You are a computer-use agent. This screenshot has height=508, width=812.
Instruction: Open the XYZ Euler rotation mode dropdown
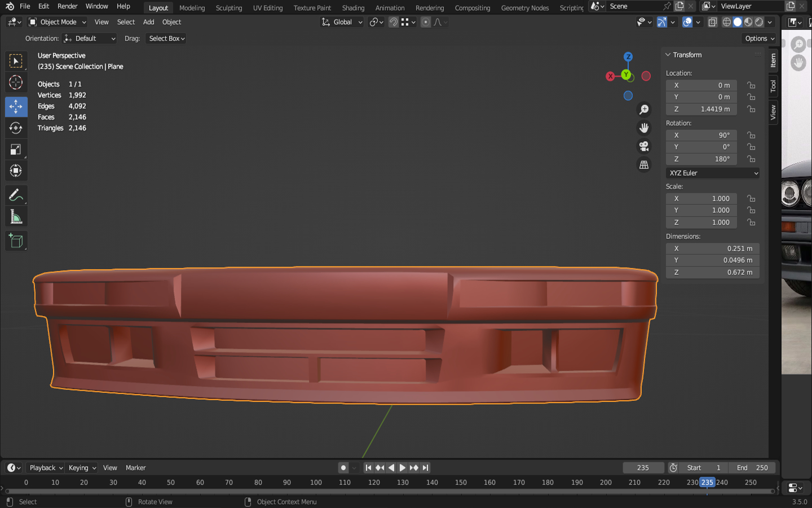[x=713, y=173]
